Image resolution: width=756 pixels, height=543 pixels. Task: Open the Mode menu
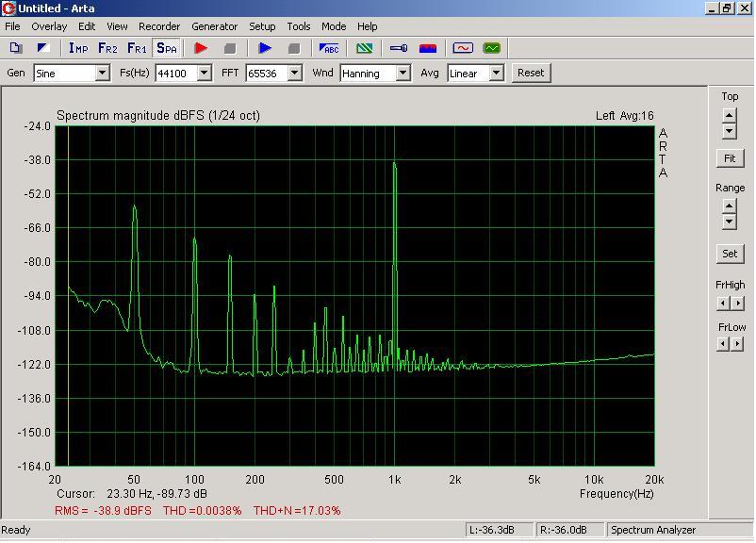coord(334,26)
